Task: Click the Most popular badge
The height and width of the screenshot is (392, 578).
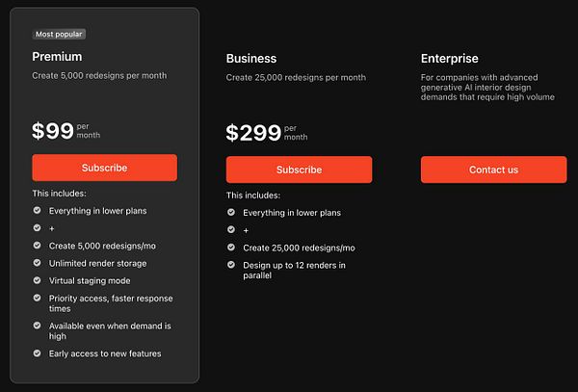Action: (59, 34)
